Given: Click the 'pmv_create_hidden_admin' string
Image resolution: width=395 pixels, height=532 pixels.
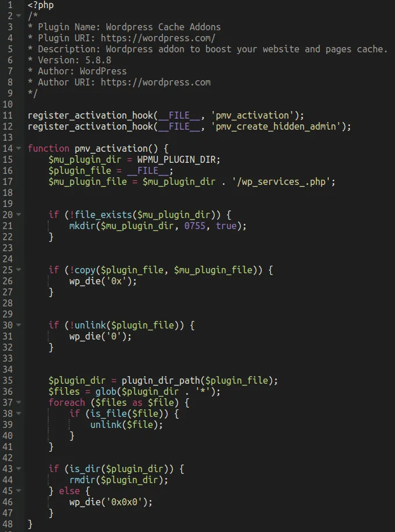Looking at the screenshot, I should click(276, 127).
